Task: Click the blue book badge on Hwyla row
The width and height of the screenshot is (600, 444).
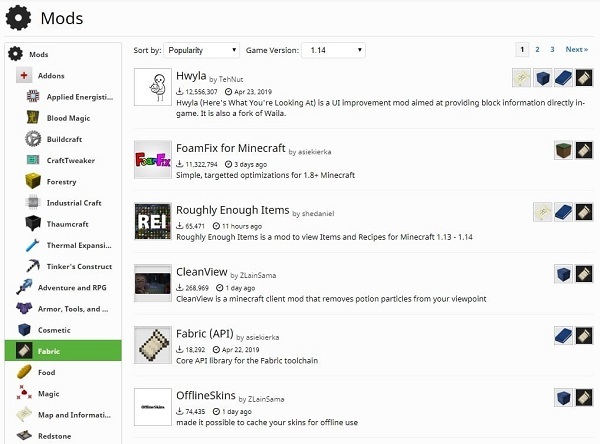Action: coord(563,78)
